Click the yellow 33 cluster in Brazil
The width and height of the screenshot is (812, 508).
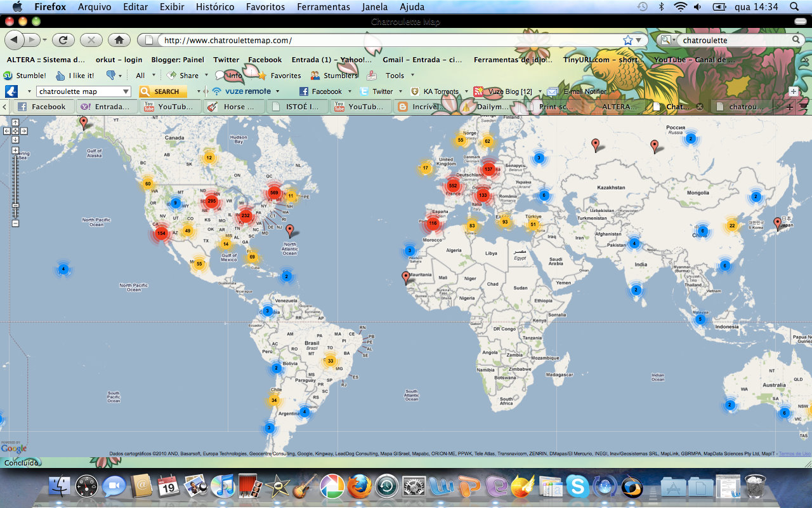pyautogui.click(x=330, y=361)
